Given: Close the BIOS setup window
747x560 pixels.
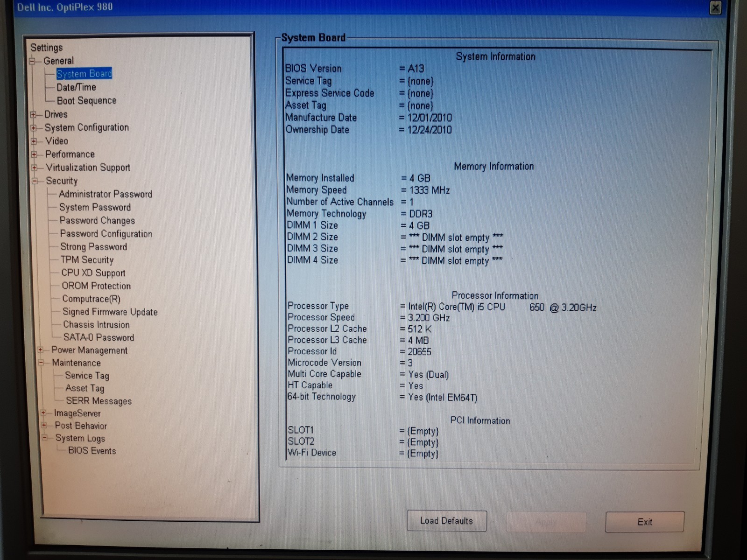Looking at the screenshot, I should pyautogui.click(x=715, y=8).
